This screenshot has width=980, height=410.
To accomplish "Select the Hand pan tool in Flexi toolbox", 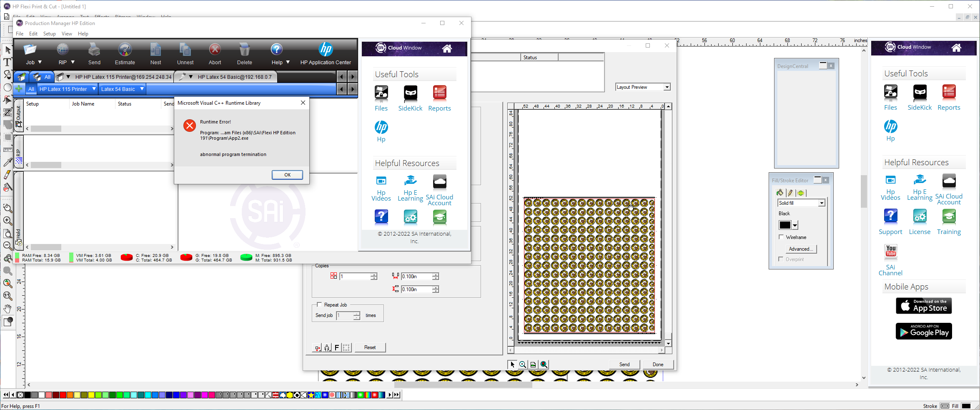I will tap(8, 309).
